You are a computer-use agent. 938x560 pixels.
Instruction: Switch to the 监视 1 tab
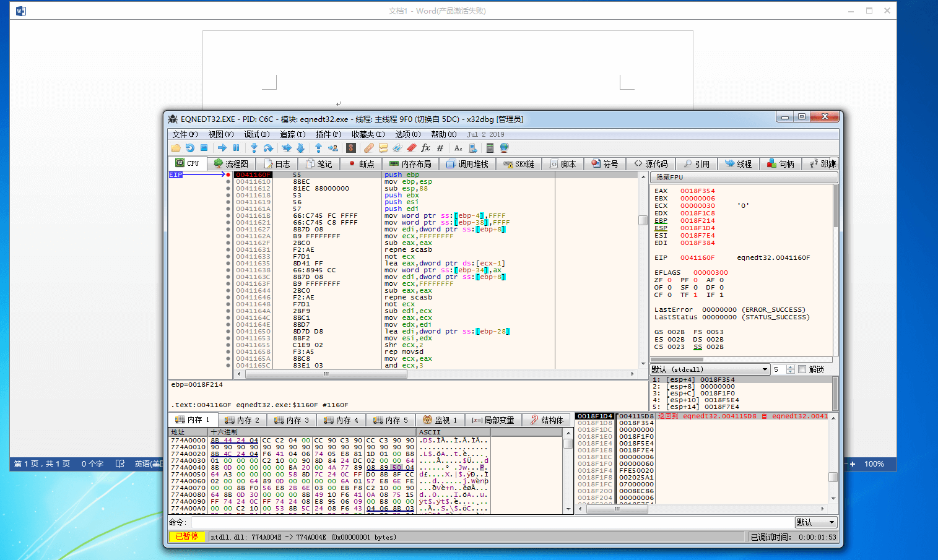[x=440, y=420]
